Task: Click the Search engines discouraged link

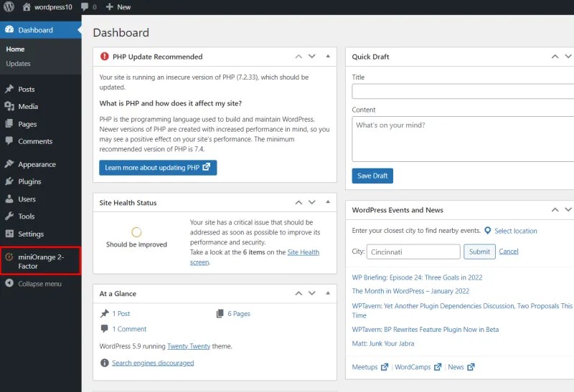Action: pyautogui.click(x=153, y=363)
